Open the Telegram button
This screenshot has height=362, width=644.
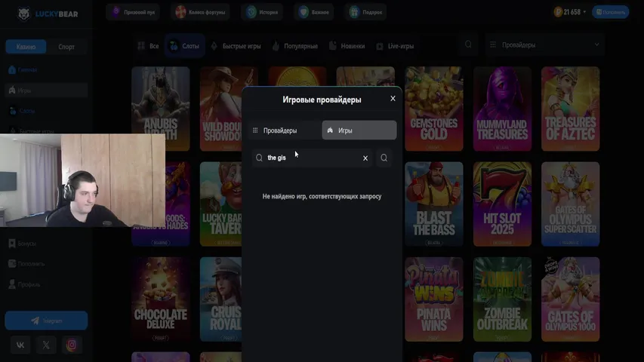click(46, 321)
